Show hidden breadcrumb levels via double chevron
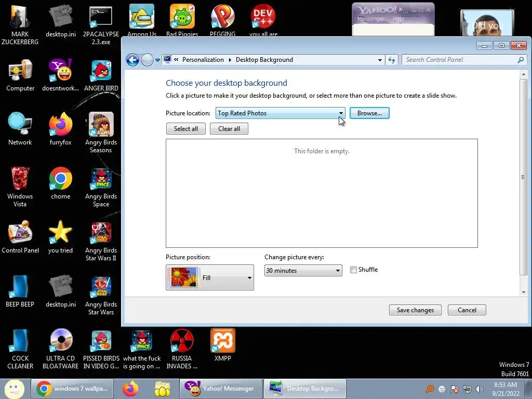The image size is (532, 399). [176, 60]
